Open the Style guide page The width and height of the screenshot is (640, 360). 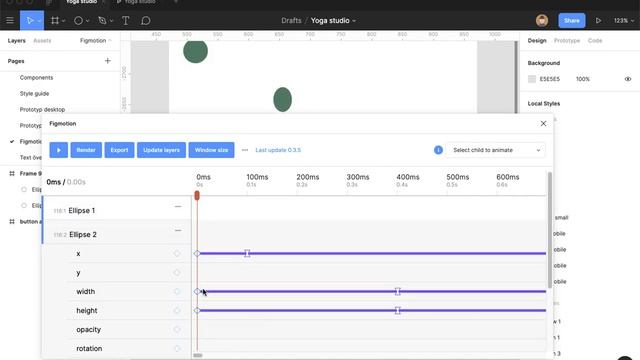(x=34, y=93)
